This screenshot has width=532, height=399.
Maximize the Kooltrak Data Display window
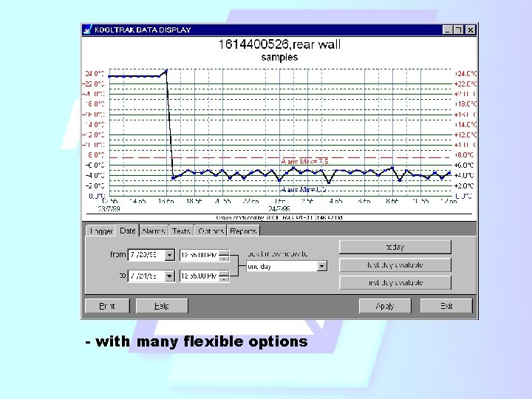pyautogui.click(x=458, y=30)
